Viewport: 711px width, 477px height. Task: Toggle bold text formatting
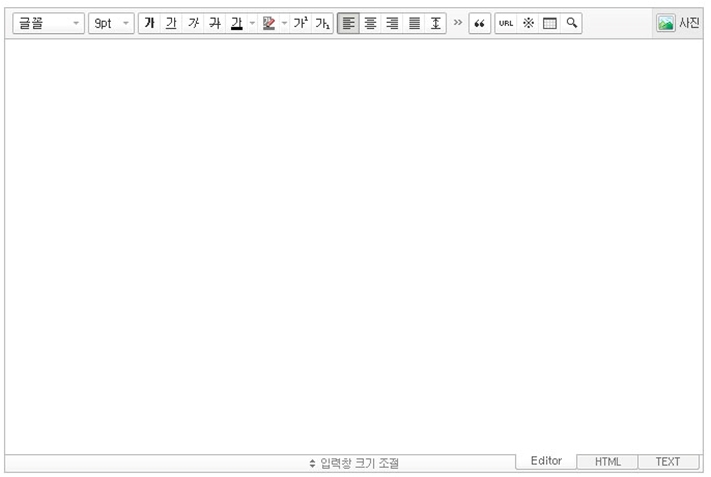pyautogui.click(x=149, y=24)
